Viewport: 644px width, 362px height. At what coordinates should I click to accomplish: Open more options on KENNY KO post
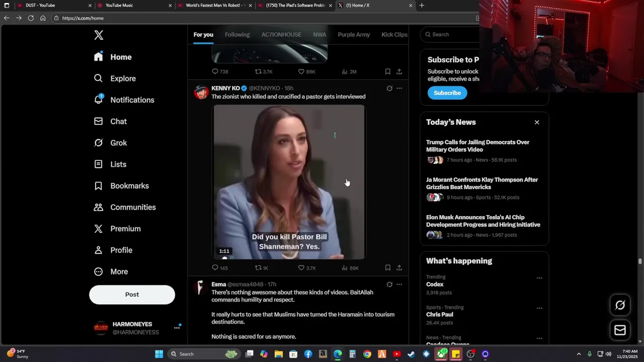399,88
